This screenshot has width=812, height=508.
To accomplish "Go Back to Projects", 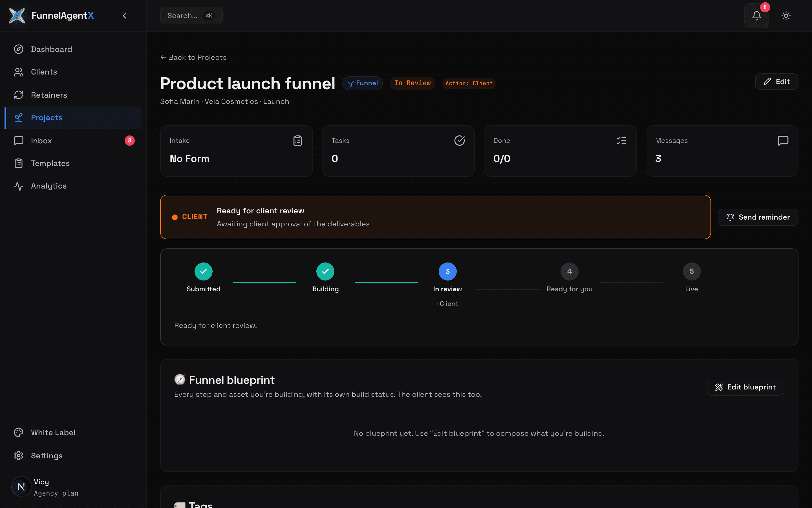I will coord(193,58).
